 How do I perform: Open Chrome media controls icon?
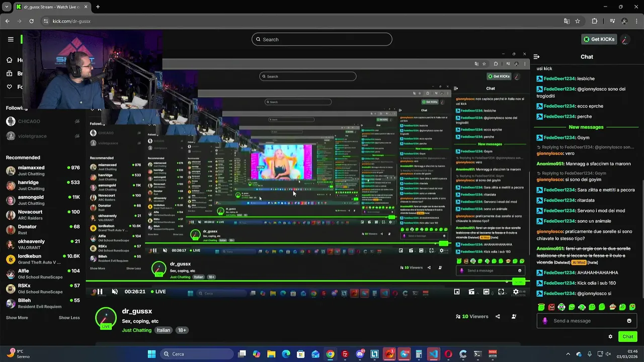(x=612, y=21)
